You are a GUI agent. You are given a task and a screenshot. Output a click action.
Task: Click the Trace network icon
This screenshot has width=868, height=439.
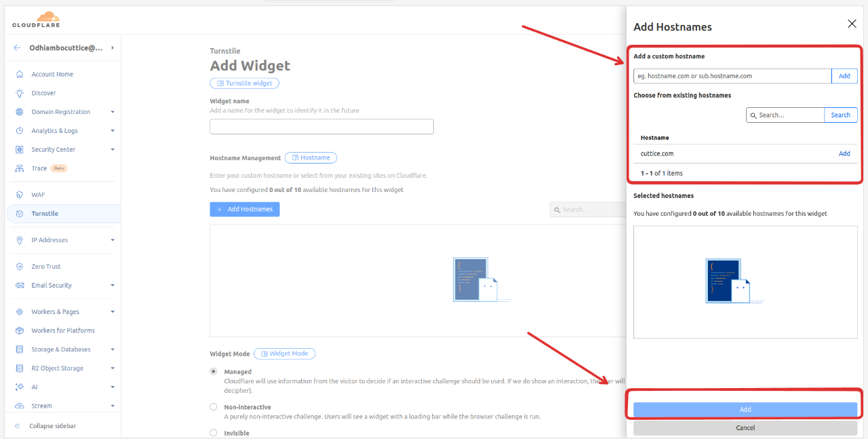(x=19, y=168)
